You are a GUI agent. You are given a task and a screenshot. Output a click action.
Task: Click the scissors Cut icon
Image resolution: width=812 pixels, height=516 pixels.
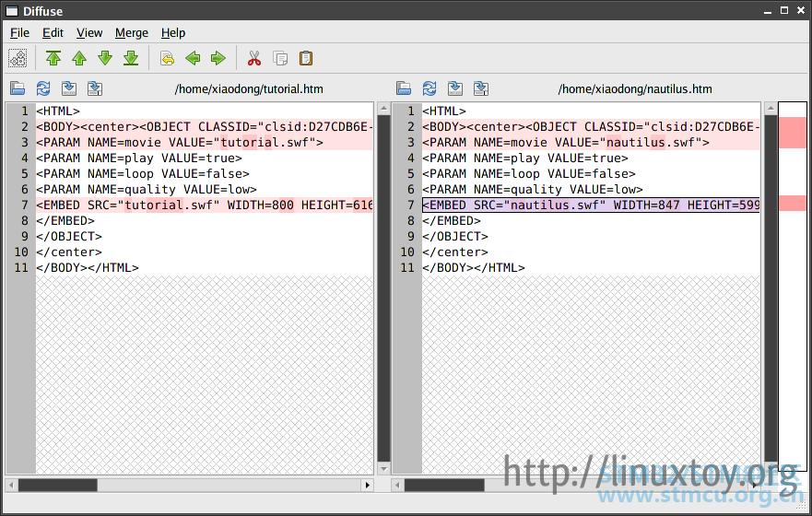254,58
